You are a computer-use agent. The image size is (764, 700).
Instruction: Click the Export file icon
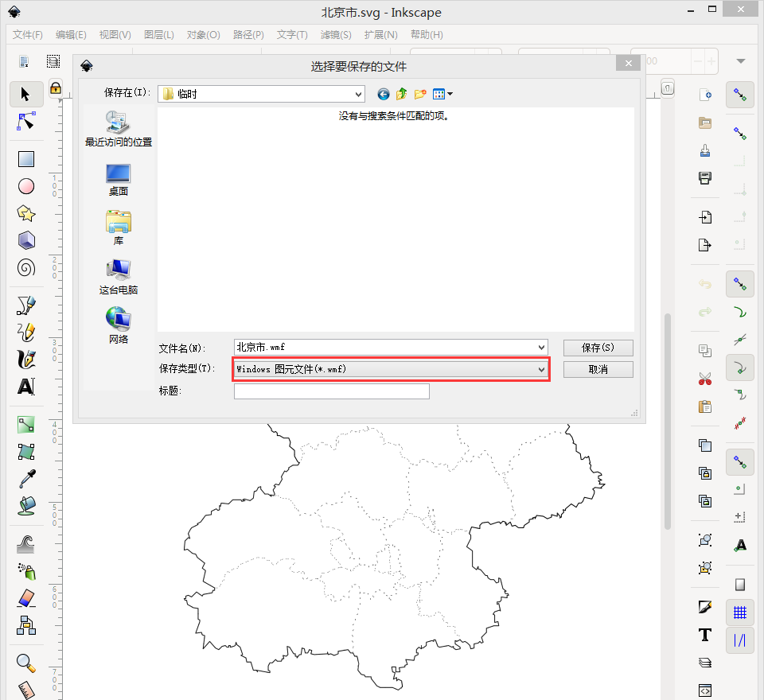[x=704, y=244]
